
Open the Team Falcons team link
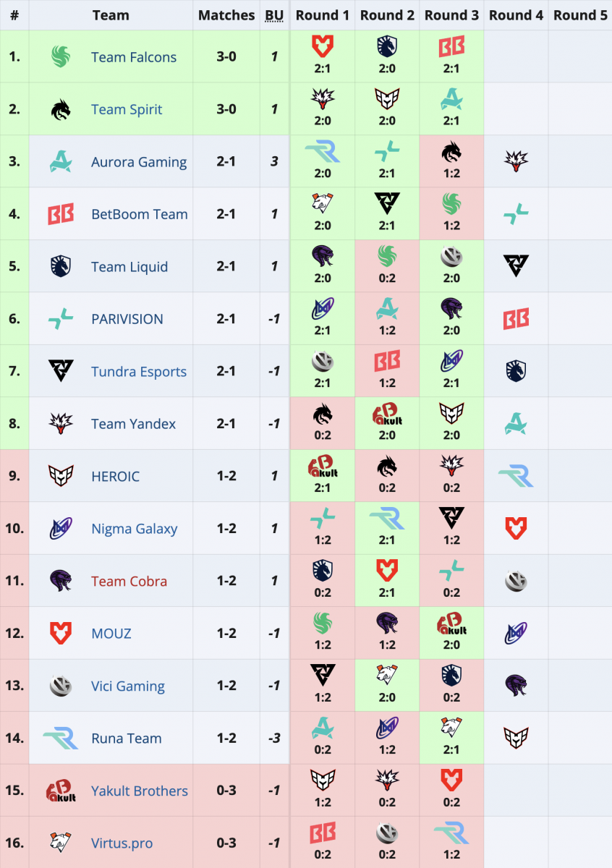coord(134,57)
